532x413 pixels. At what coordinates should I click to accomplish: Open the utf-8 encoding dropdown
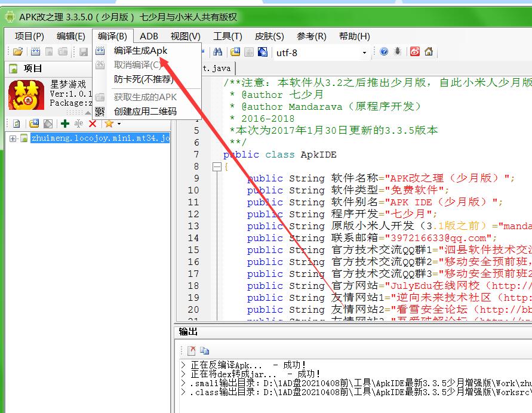point(364,53)
